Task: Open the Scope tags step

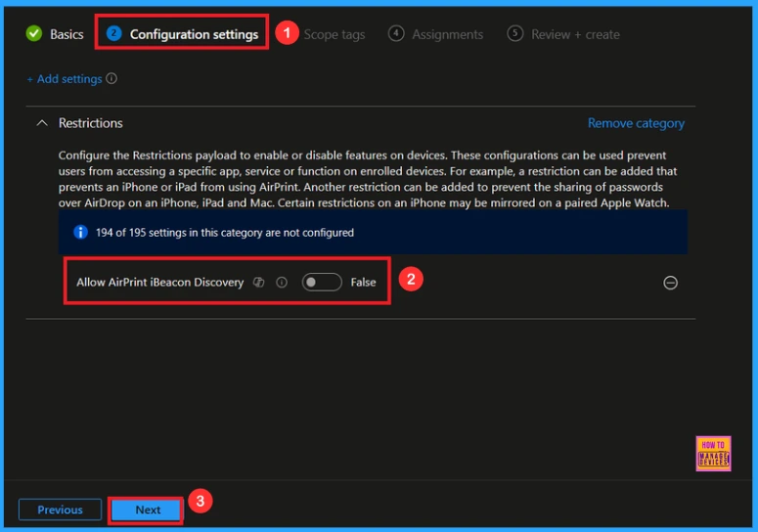Action: click(x=334, y=34)
